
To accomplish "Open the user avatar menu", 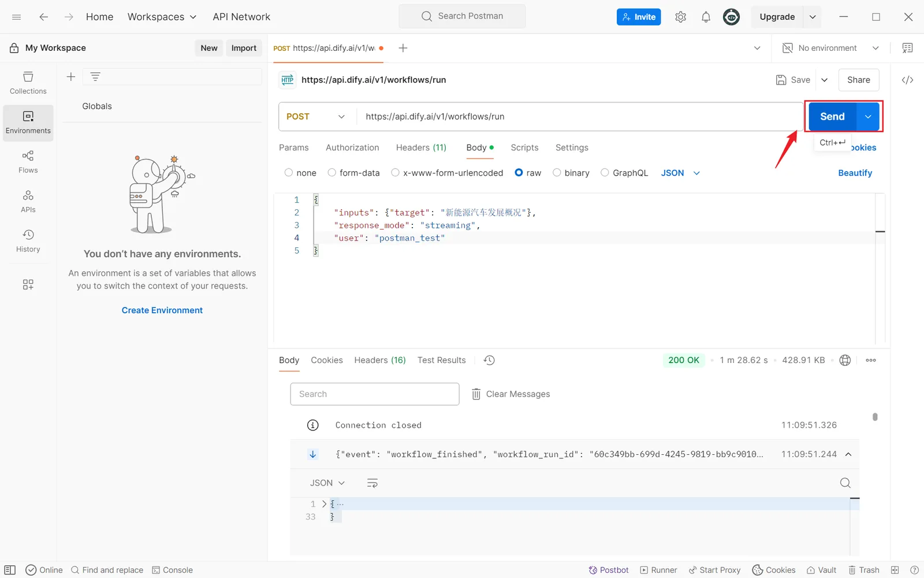I will (731, 17).
